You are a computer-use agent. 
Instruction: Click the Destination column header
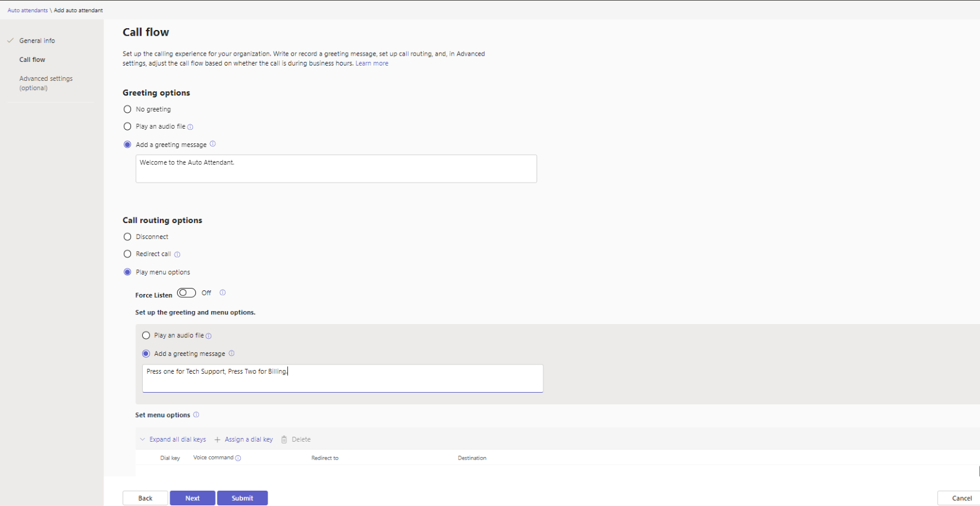472,458
